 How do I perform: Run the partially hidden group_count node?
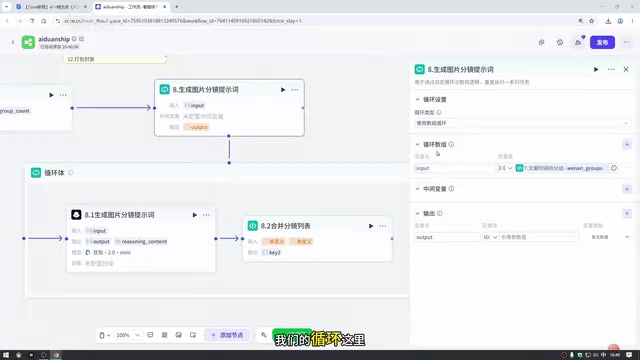click(x=51, y=95)
